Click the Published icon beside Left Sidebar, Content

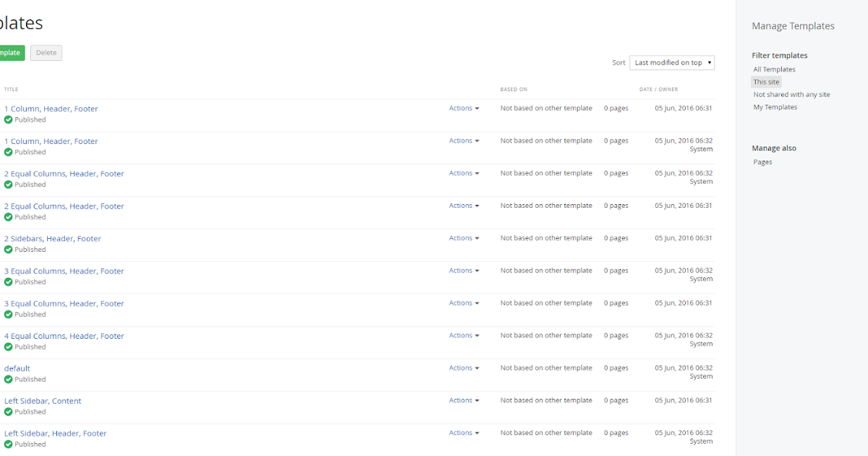pos(7,411)
